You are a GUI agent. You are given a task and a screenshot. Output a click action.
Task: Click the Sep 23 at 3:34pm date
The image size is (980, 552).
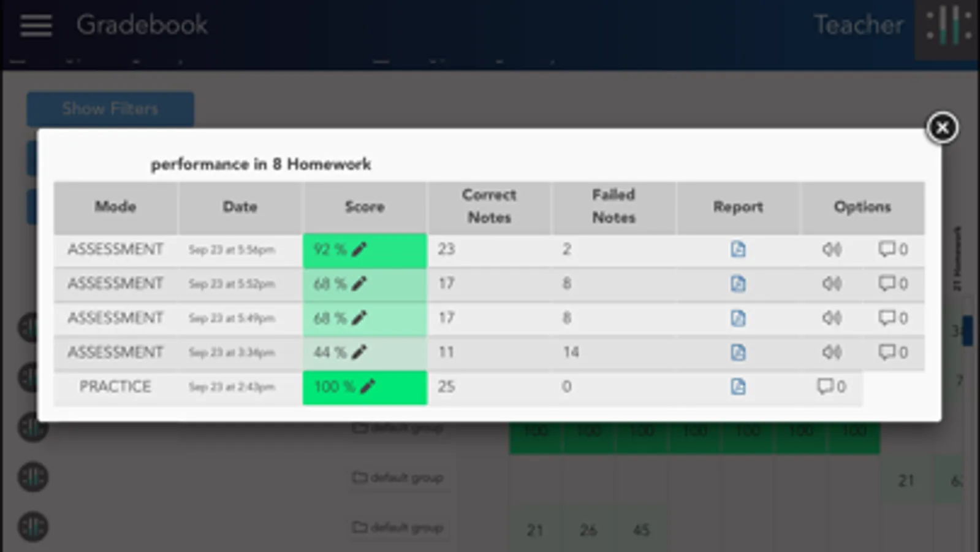231,353
